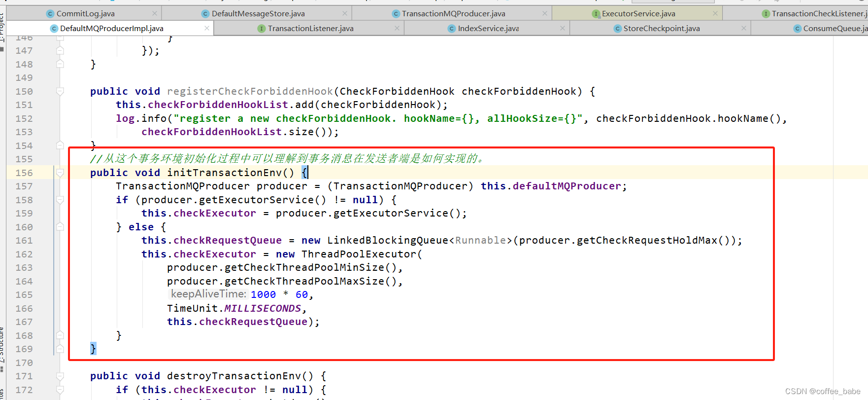Click the defaultMQProducer field on line 157

567,186
